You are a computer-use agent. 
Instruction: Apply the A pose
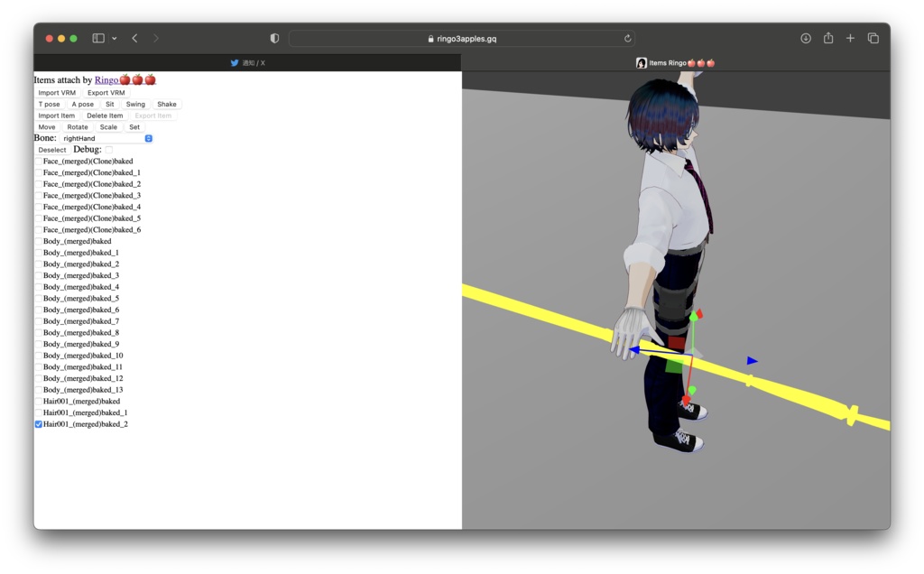coord(82,105)
